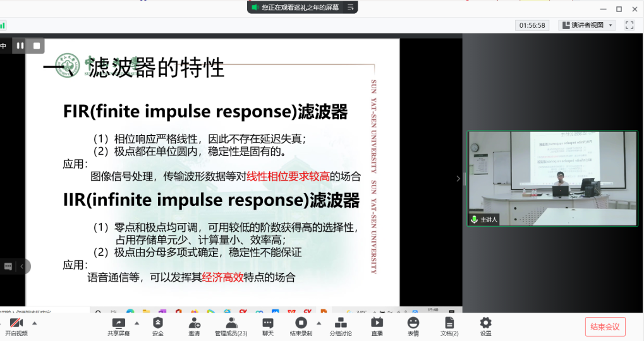Pause the recording in top-left overlay
Image resolution: width=644 pixels, height=341 pixels.
point(20,45)
